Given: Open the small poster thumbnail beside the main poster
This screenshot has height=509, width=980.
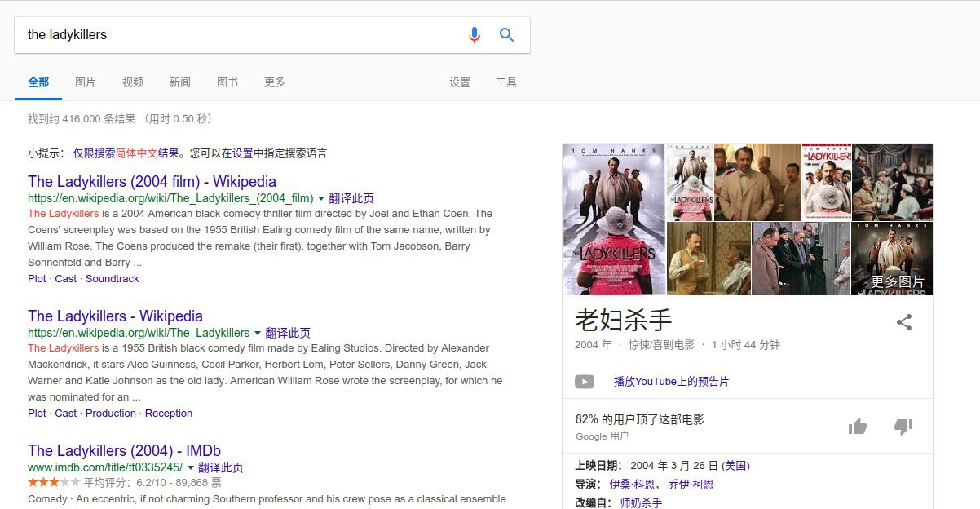Looking at the screenshot, I should click(690, 182).
